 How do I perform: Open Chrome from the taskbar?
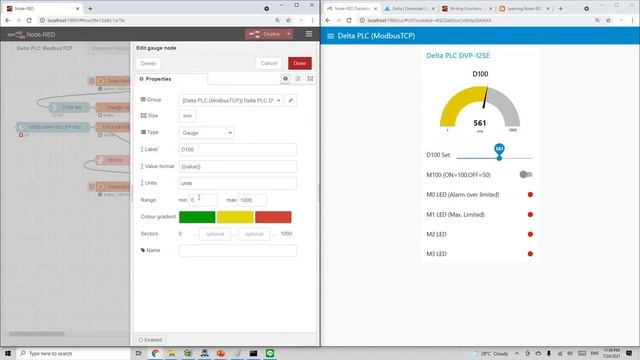click(x=156, y=353)
